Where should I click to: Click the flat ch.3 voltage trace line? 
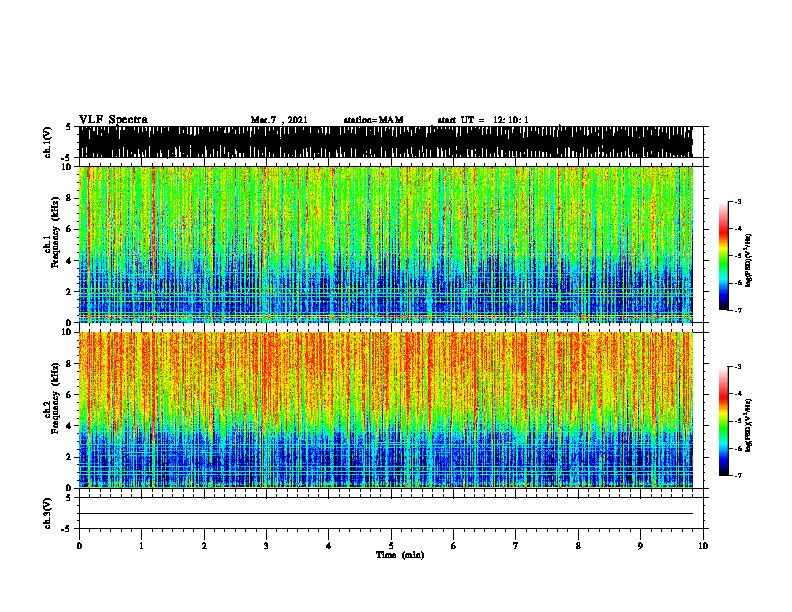385,514
